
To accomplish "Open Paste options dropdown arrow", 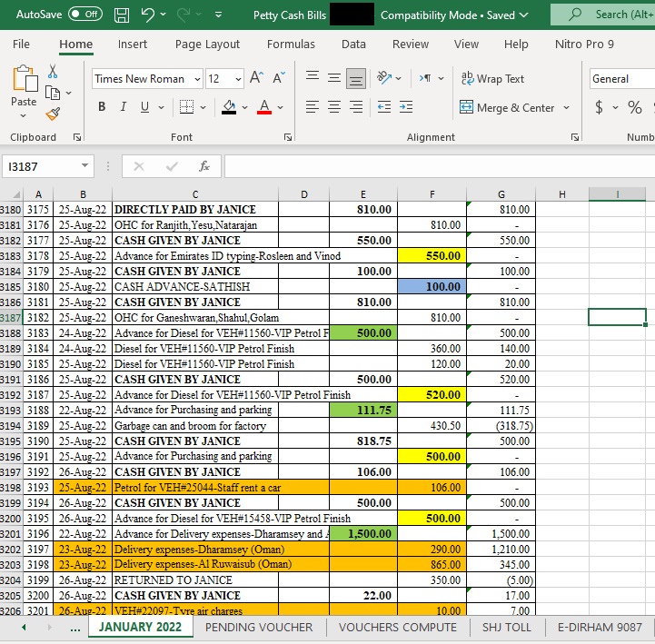I will pos(24,116).
